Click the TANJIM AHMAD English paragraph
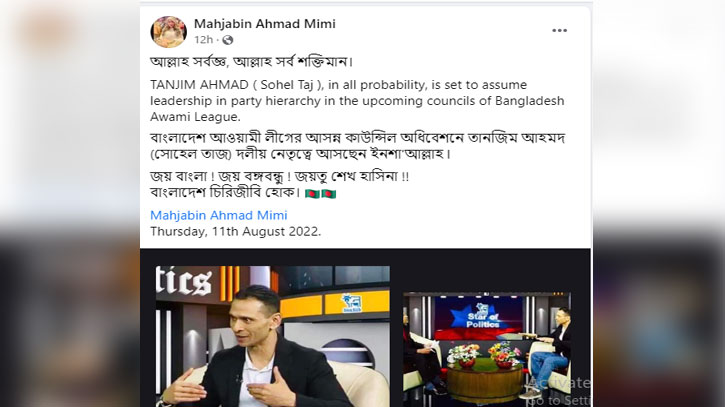 (x=357, y=101)
